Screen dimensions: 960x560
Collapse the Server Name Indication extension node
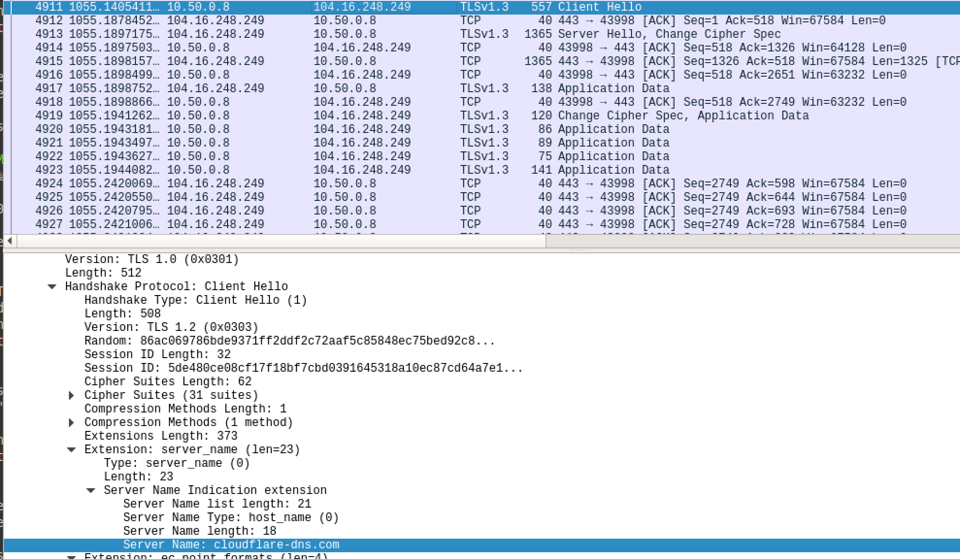[x=91, y=491]
